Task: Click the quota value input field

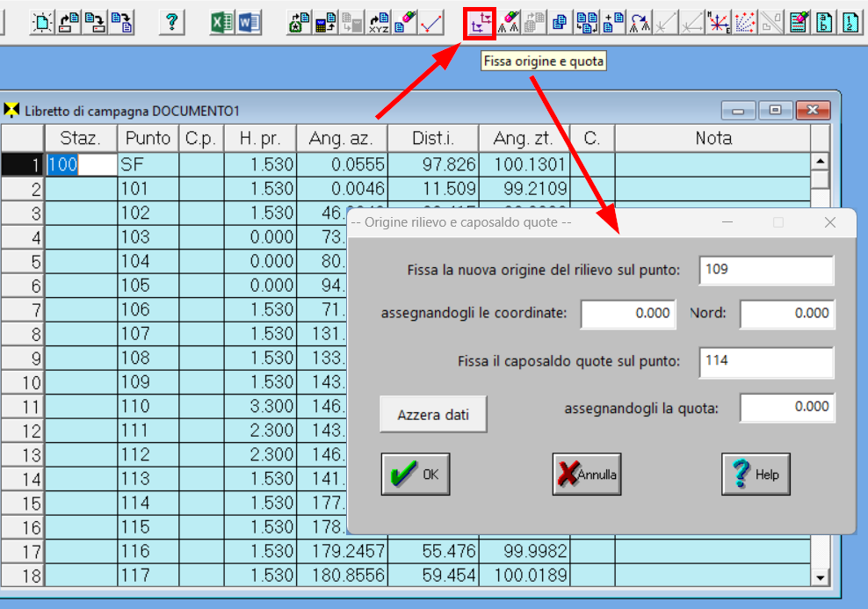Action: (x=786, y=407)
